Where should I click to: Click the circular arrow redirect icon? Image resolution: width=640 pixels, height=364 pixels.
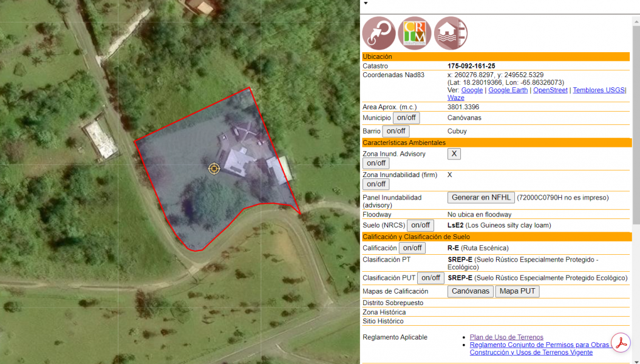pyautogui.click(x=379, y=33)
